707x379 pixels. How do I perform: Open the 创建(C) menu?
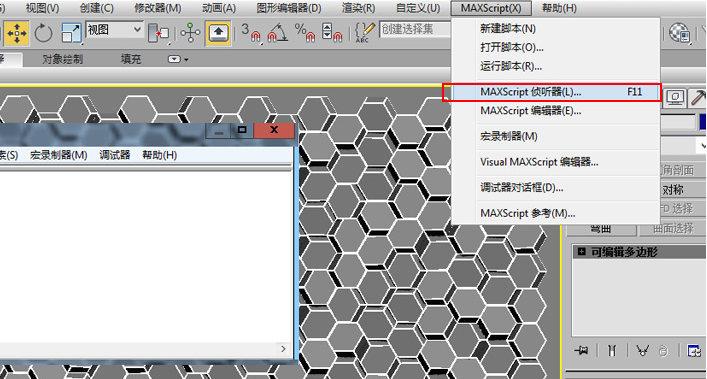(x=96, y=8)
